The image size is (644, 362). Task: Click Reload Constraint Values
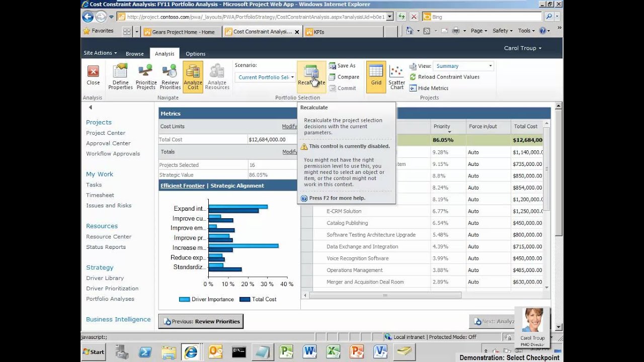444,77
